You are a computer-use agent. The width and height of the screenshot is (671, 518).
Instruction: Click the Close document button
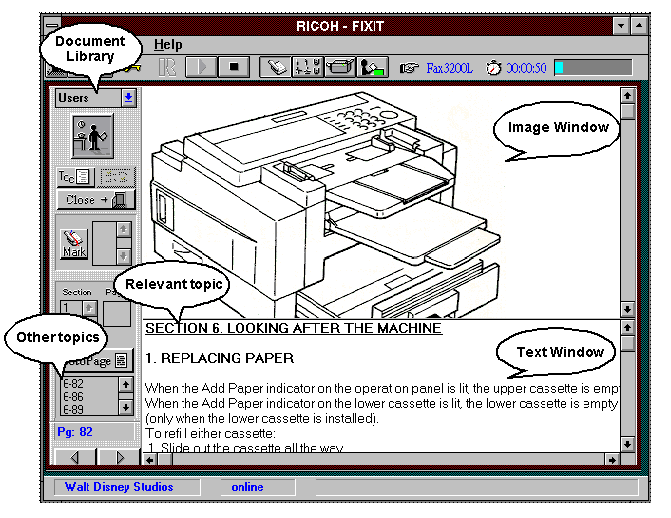coord(96,199)
